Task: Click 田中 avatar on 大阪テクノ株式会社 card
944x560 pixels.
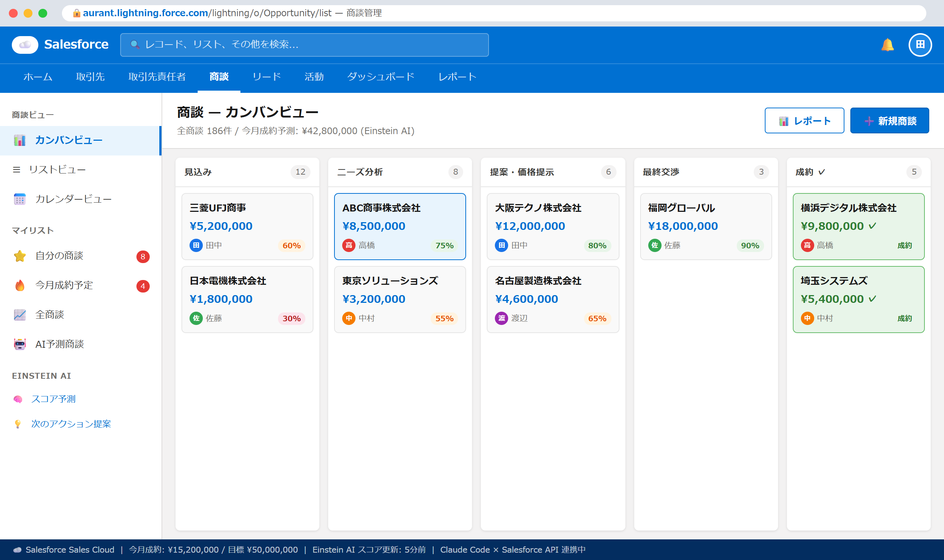Action: tap(502, 245)
